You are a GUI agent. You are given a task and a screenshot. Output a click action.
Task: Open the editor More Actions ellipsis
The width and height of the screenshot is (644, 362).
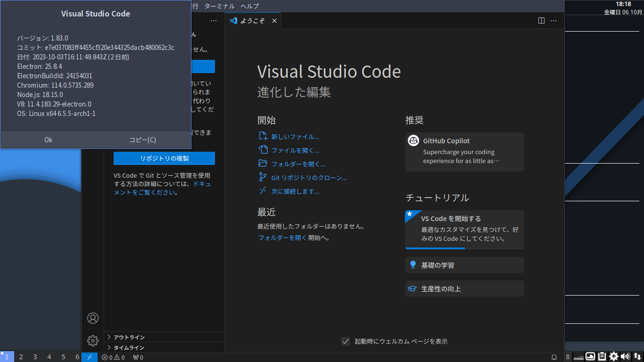[553, 21]
